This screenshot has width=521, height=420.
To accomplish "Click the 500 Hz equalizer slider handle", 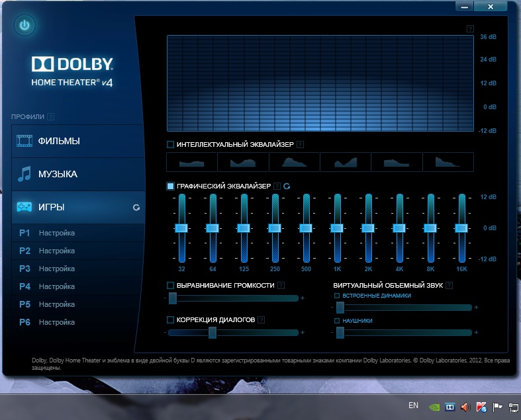I will 306,228.
